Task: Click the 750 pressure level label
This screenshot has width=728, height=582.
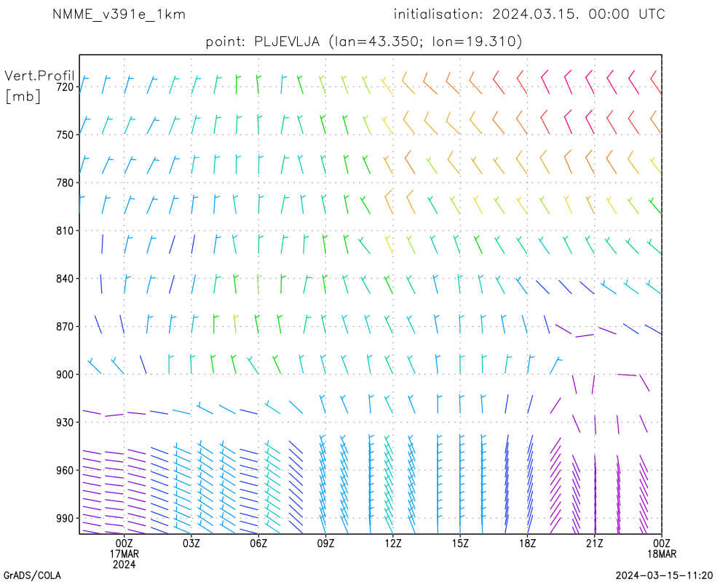Action: pyautogui.click(x=65, y=135)
